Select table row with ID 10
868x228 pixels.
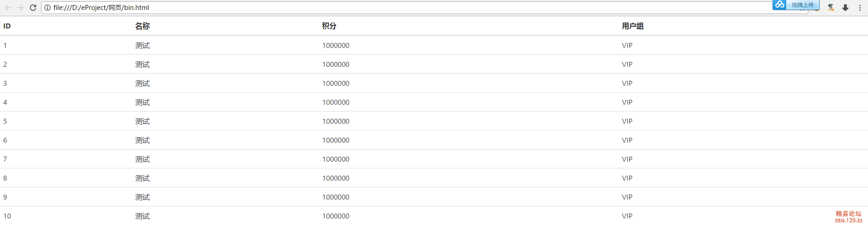(x=434, y=216)
